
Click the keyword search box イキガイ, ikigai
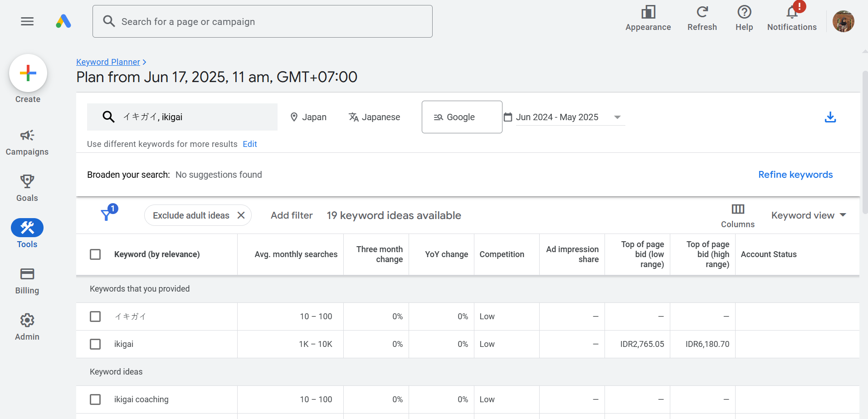click(x=182, y=117)
